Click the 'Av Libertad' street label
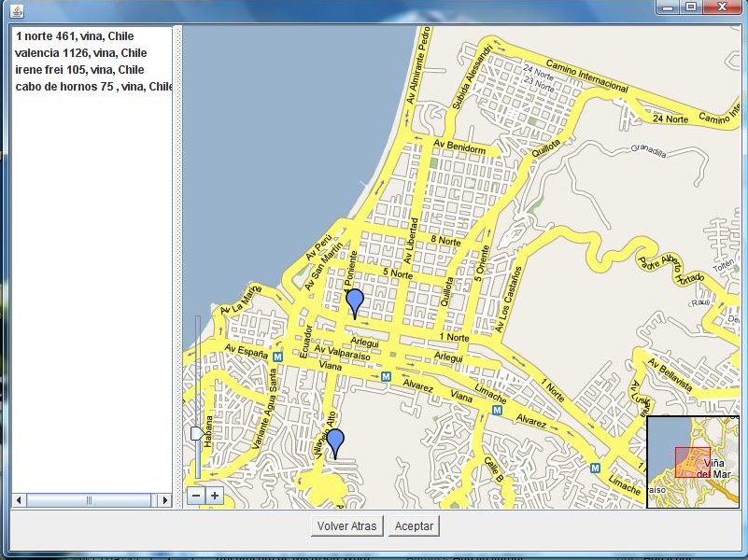 point(411,241)
